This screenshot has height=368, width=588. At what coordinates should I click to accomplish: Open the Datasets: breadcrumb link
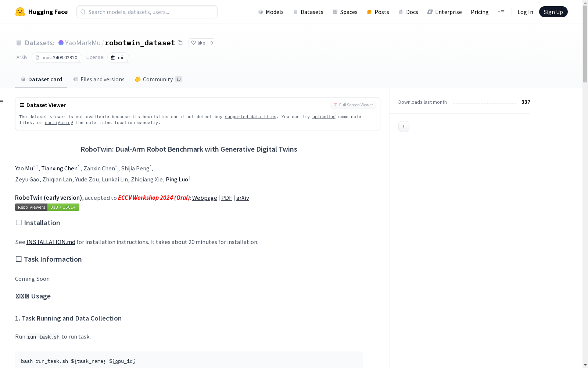[x=40, y=43]
